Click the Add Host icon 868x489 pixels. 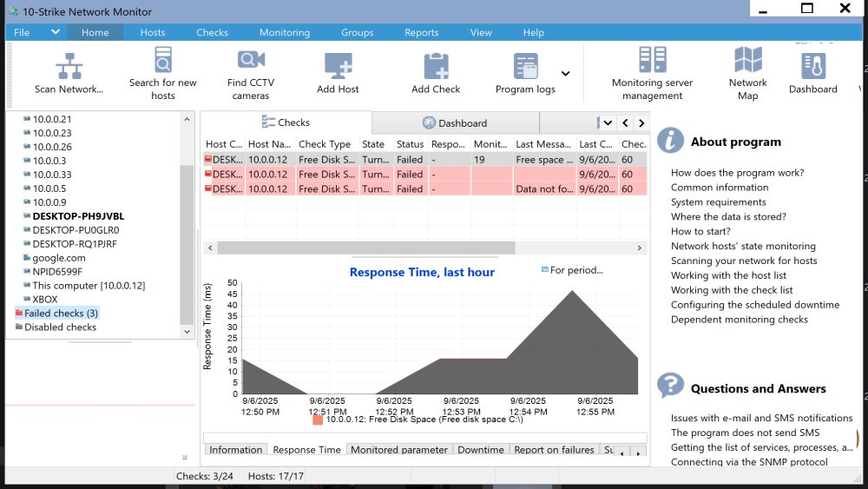click(x=338, y=67)
